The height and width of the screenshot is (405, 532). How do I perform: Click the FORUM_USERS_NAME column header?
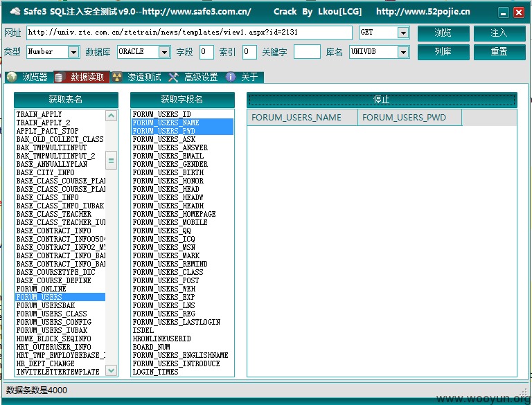[302, 118]
